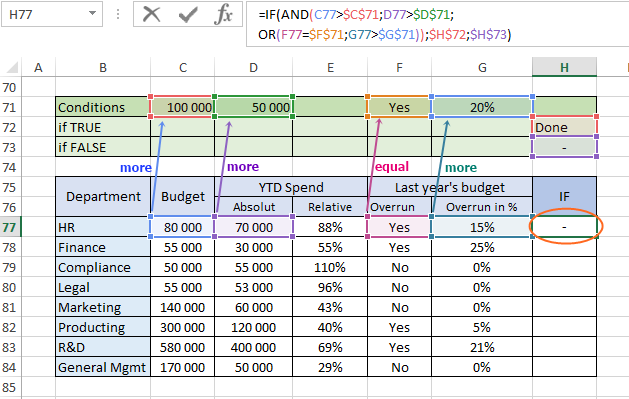Select row 85 header
Image resolution: width=629 pixels, height=399 pixels.
coord(10,387)
